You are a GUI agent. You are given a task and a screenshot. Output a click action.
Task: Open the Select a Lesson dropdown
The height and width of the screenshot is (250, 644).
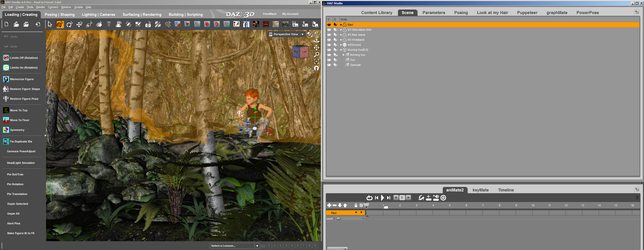[257, 246]
